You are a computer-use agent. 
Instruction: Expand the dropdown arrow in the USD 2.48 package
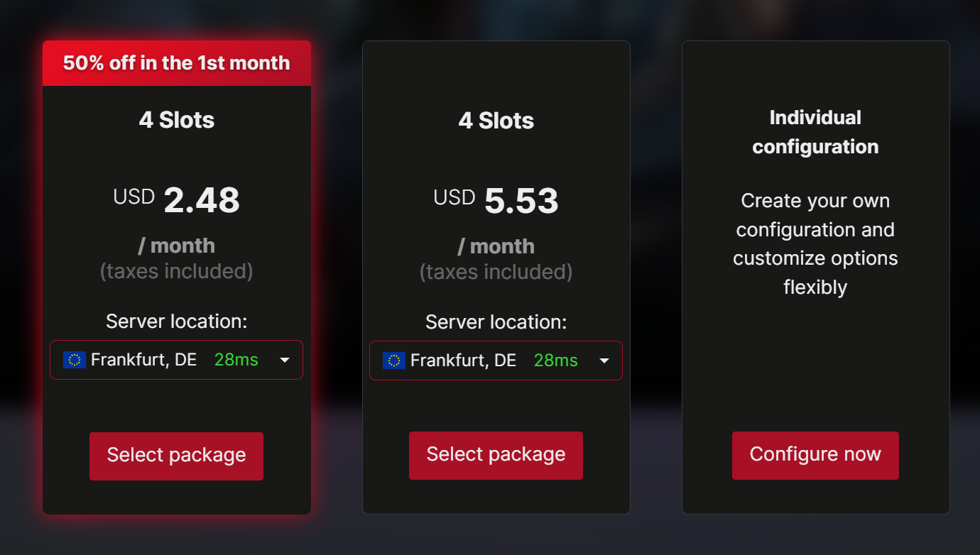coord(285,360)
